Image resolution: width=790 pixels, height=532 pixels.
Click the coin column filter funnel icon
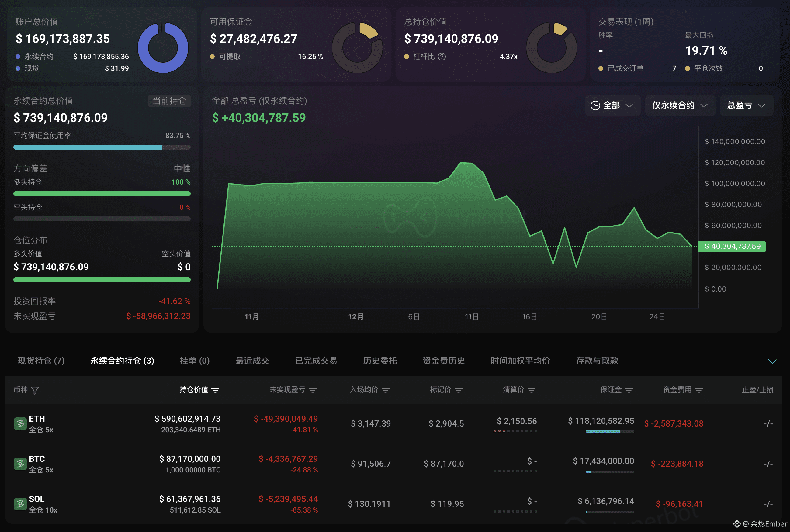click(x=35, y=390)
